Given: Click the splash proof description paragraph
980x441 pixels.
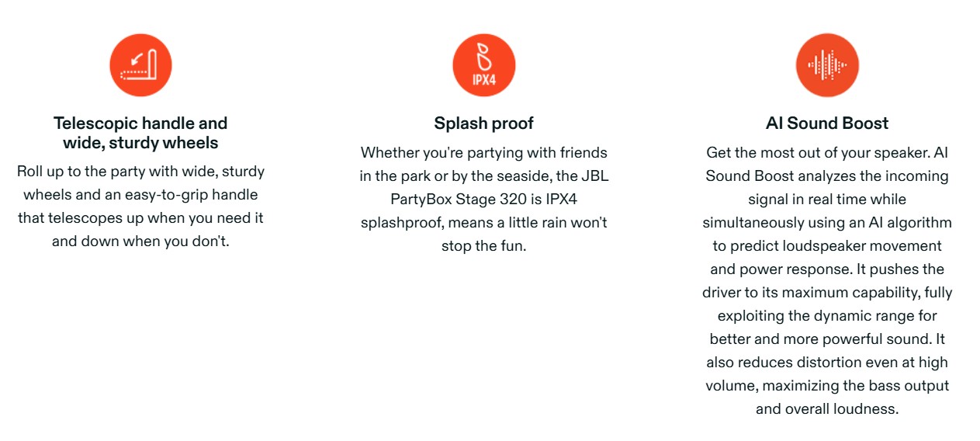Looking at the screenshot, I should point(484,200).
